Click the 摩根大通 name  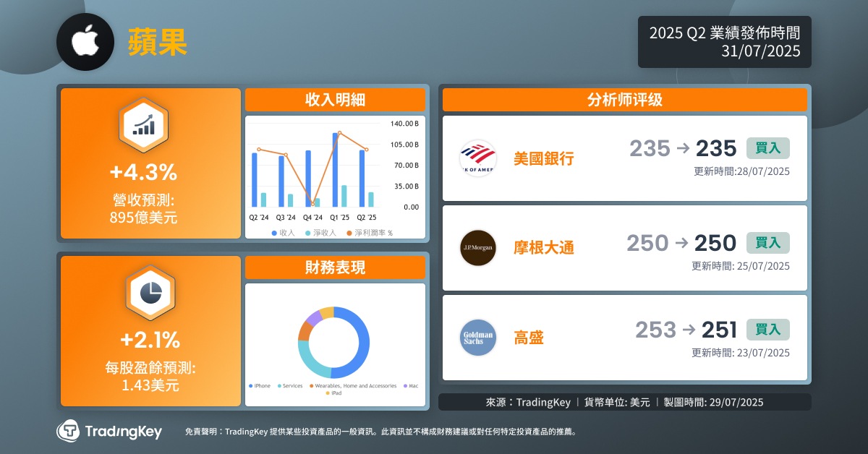click(x=543, y=248)
